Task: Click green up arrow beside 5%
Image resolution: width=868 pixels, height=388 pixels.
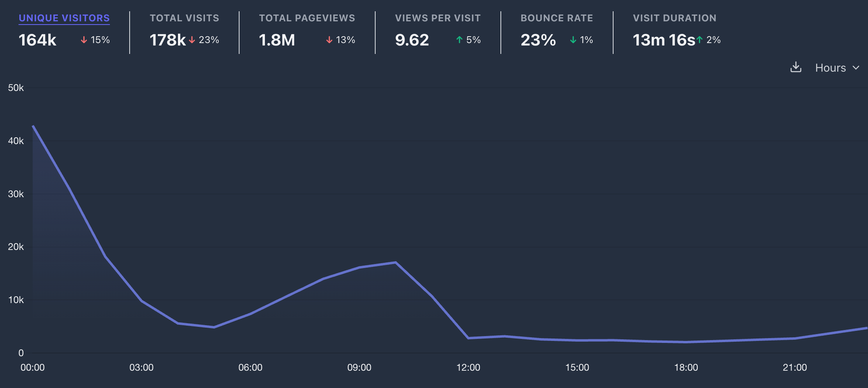Action: [459, 40]
